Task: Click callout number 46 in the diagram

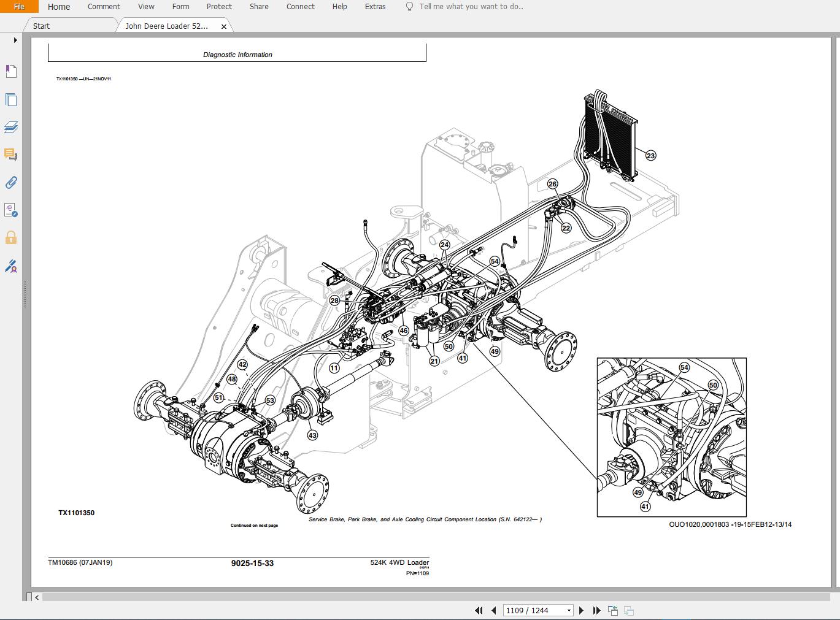Action: tap(403, 331)
